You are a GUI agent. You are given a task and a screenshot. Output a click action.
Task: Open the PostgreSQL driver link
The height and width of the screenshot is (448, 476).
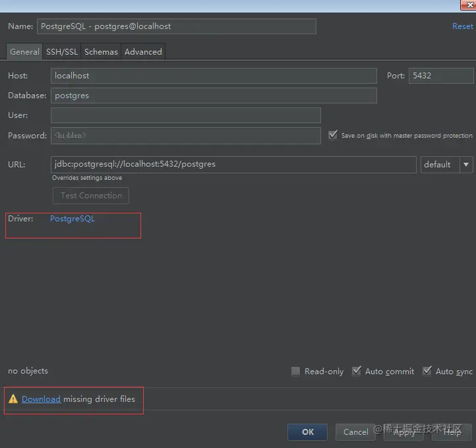(x=73, y=219)
